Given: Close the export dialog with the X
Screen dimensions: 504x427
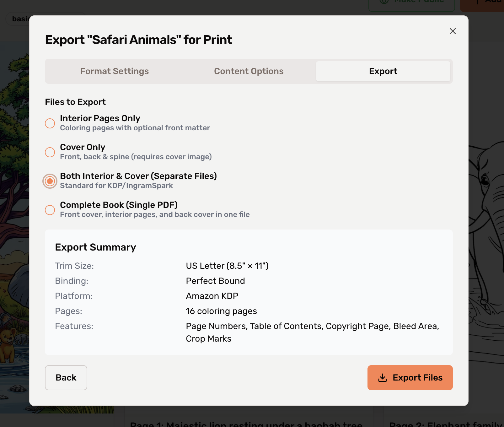Looking at the screenshot, I should (x=453, y=31).
